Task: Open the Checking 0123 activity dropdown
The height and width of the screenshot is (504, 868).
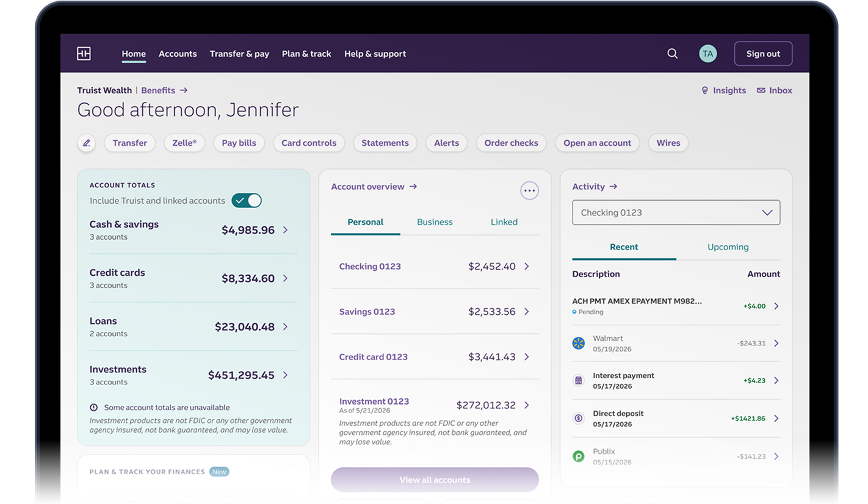Action: coord(676,212)
